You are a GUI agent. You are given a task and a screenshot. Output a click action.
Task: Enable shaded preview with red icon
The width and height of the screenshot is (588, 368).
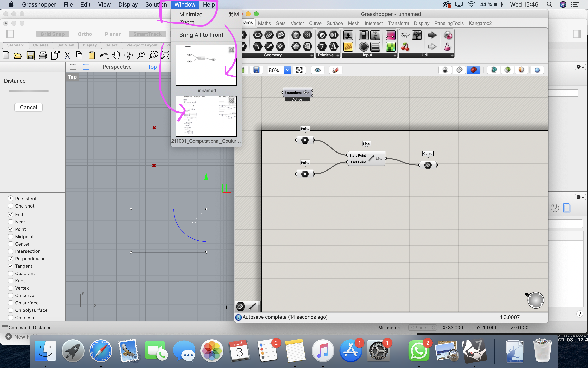pos(473,70)
